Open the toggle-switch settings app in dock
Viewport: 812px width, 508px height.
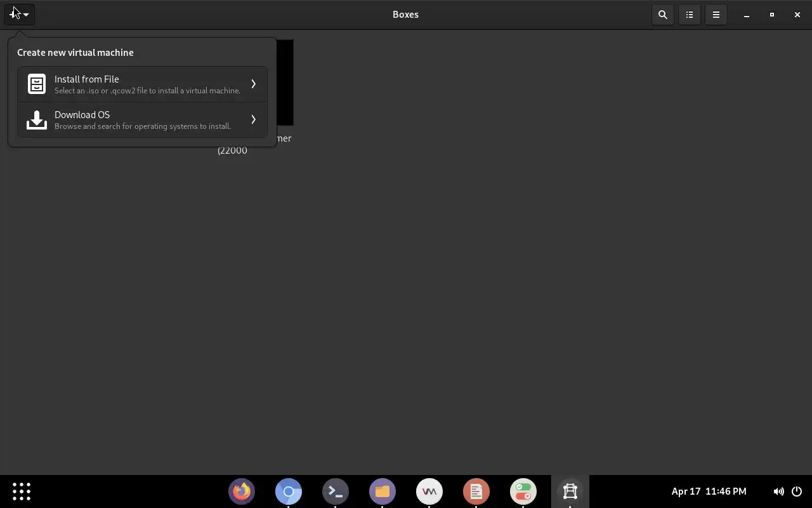click(523, 491)
